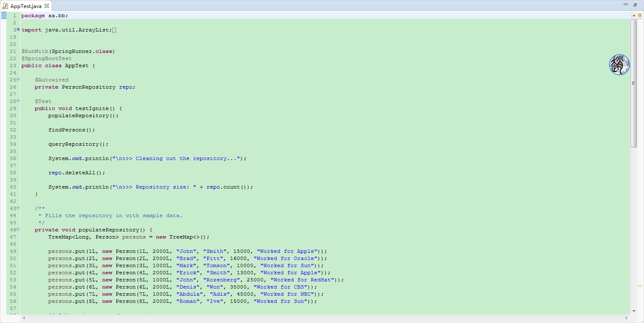Click line number 29 in the ruler

click(x=13, y=108)
